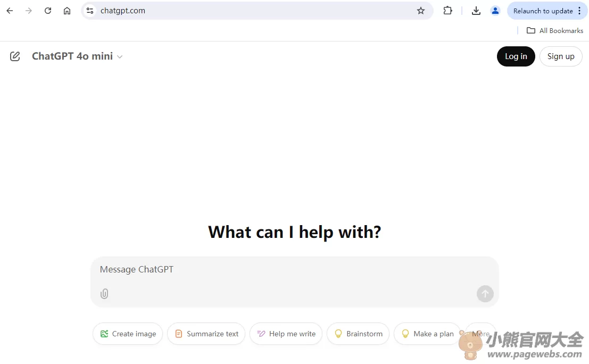Click the chatgpt.com address bar URL
This screenshot has height=364, width=589.
123,11
